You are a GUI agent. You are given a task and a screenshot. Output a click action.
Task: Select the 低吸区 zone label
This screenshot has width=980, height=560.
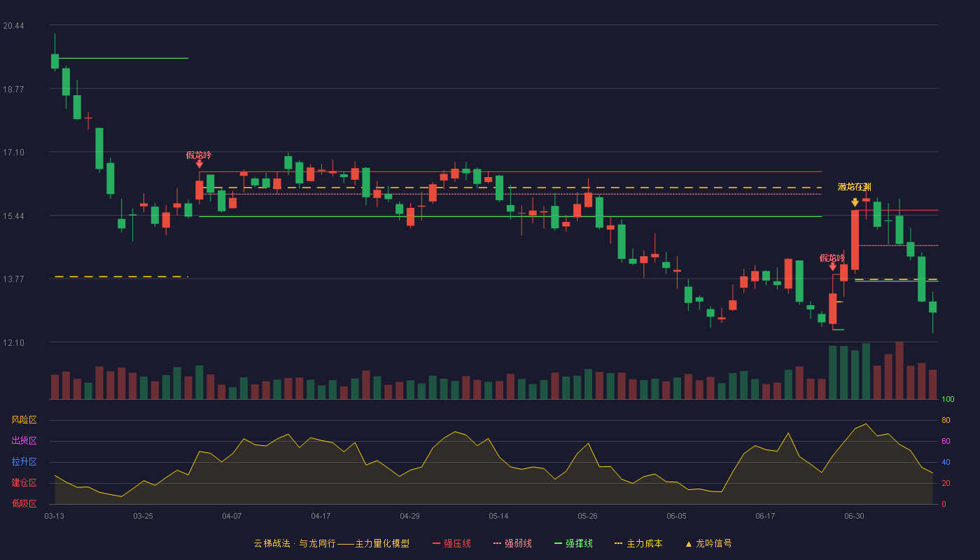point(24,503)
